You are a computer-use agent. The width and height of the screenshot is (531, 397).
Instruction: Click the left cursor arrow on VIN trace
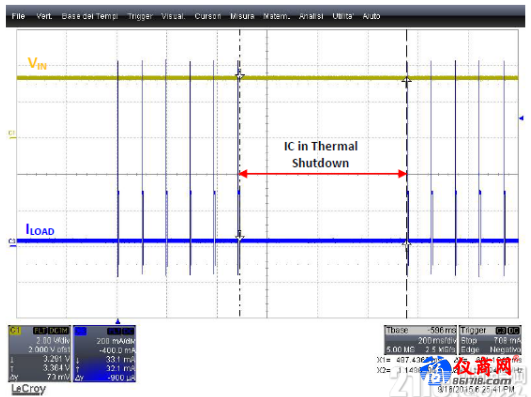pos(239,75)
